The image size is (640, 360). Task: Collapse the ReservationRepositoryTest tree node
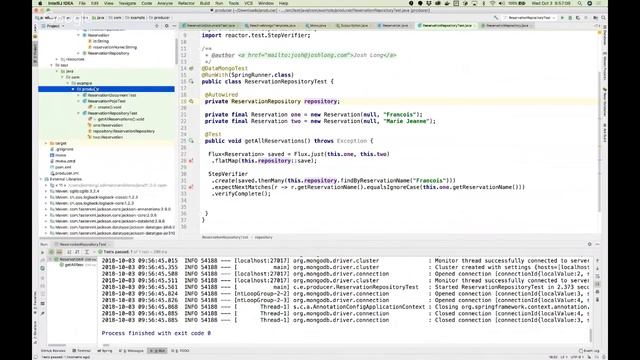(79, 113)
